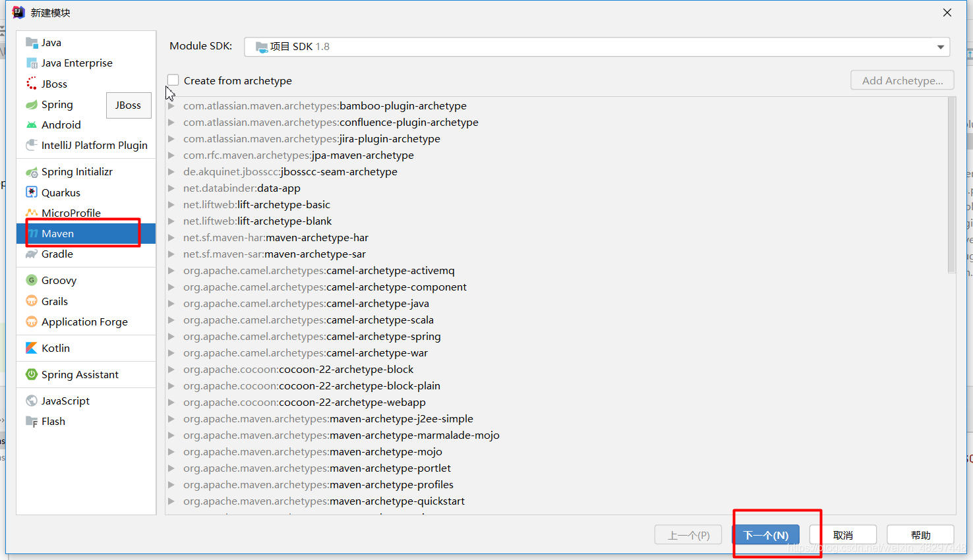Click the Quarkus icon
Screen dimensions: 973x560
coord(32,192)
